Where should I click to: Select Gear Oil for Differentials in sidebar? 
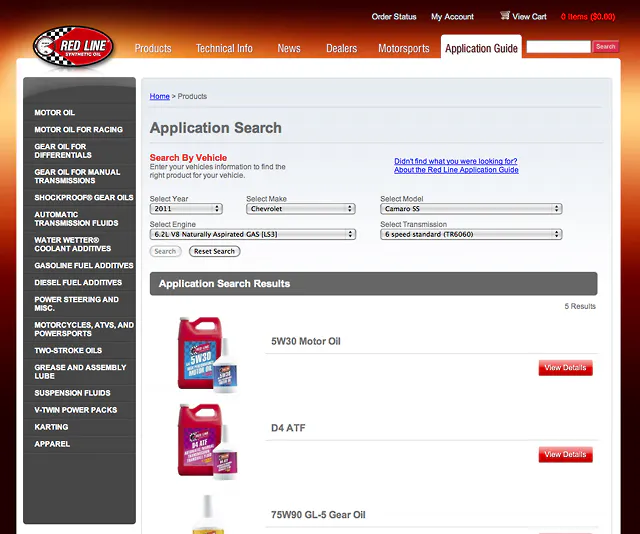click(x=63, y=151)
